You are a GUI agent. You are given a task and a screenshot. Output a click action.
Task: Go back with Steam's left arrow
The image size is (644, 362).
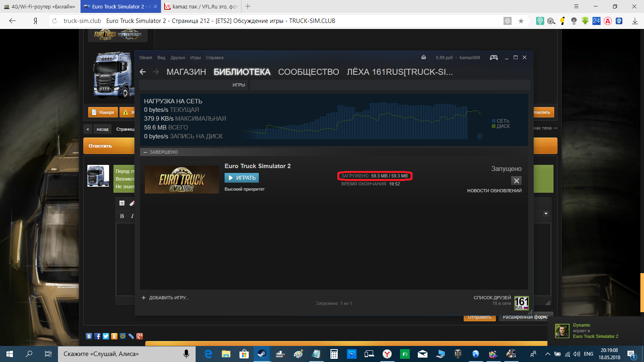tap(142, 72)
